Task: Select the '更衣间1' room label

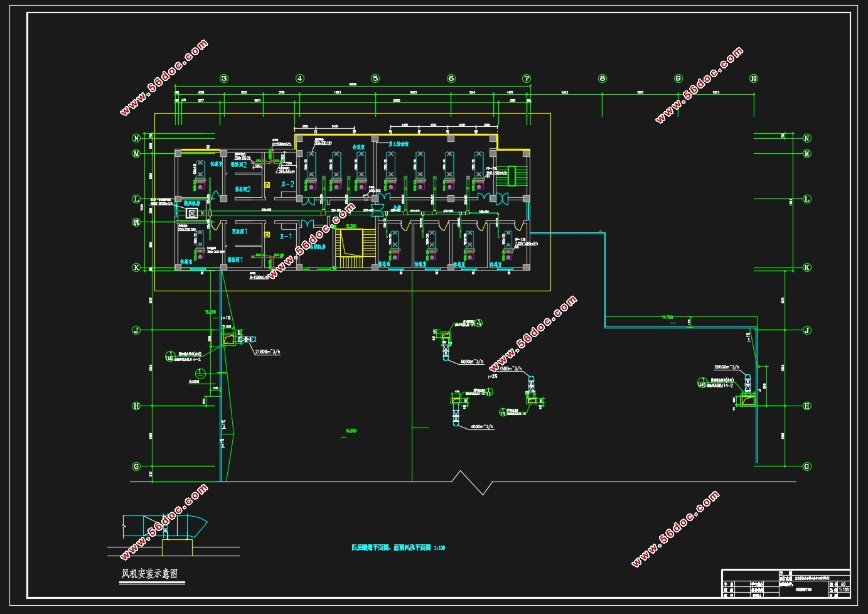Action: (x=240, y=232)
